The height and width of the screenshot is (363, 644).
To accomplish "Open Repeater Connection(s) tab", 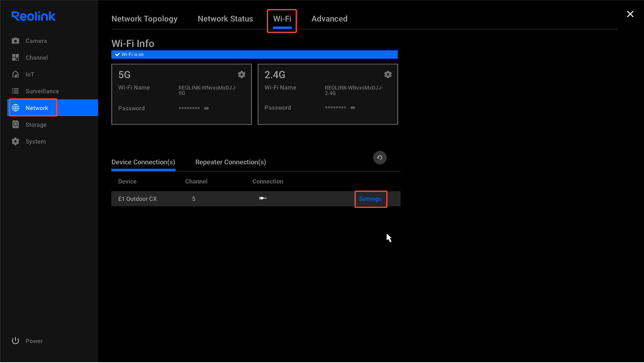I will 231,162.
